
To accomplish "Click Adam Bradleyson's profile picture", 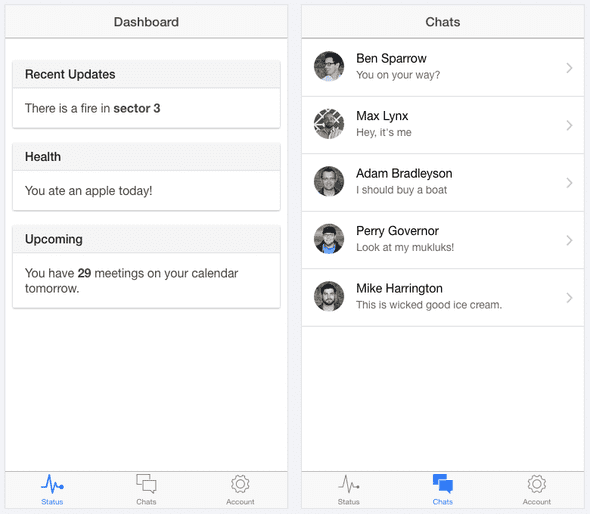I will pos(329,181).
